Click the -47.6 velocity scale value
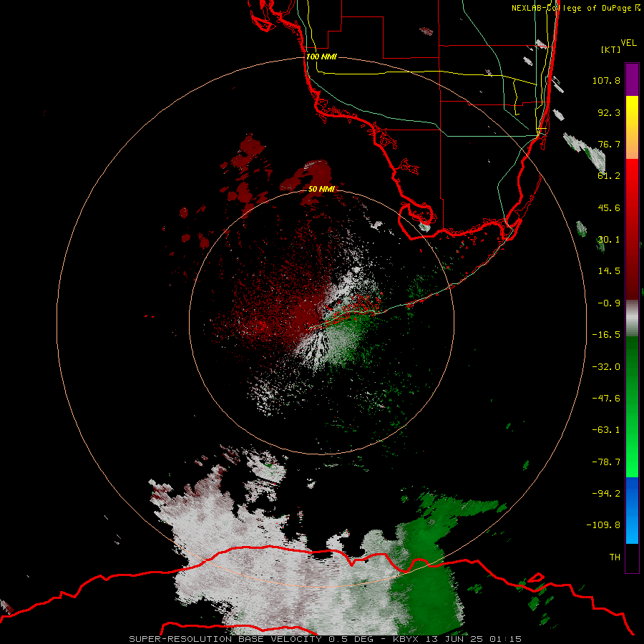This screenshot has width=644, height=644. [x=606, y=399]
